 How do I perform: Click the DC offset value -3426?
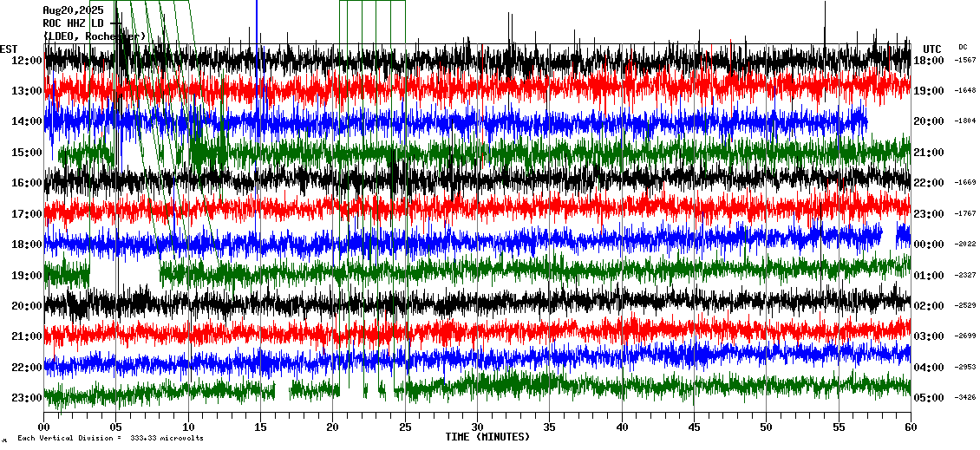tap(965, 398)
